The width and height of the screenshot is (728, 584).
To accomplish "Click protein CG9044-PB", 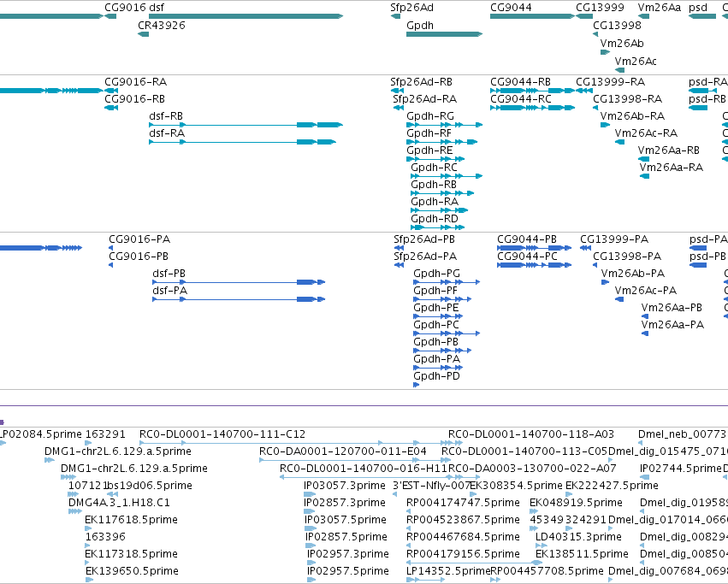I will 527,239.
